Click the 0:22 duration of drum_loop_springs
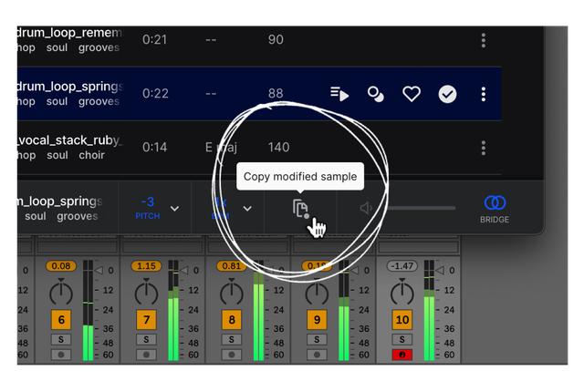 click(155, 93)
